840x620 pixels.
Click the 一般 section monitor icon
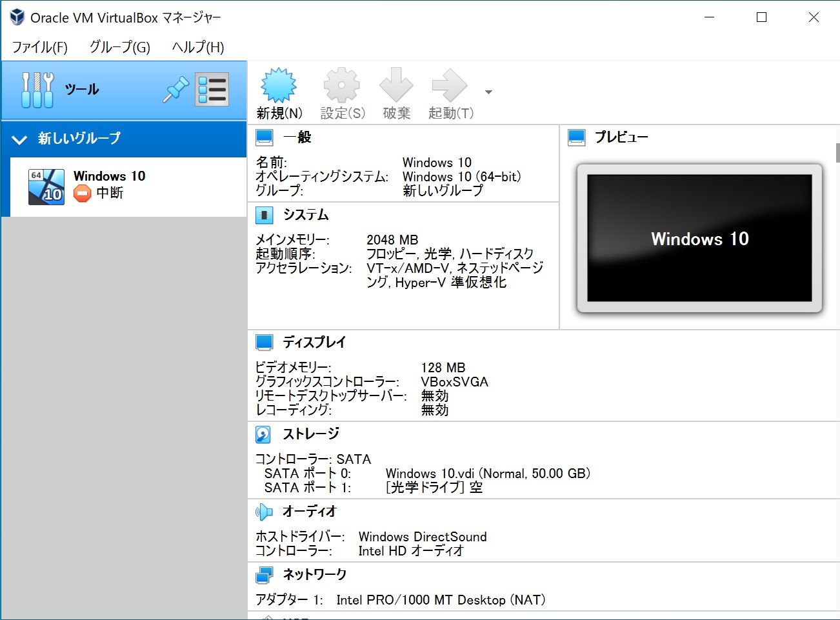tap(265, 137)
